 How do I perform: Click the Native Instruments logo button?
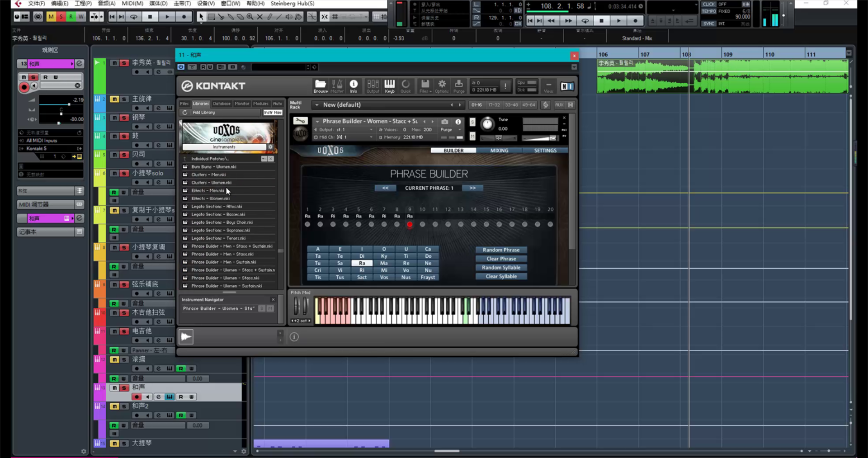pos(567,86)
